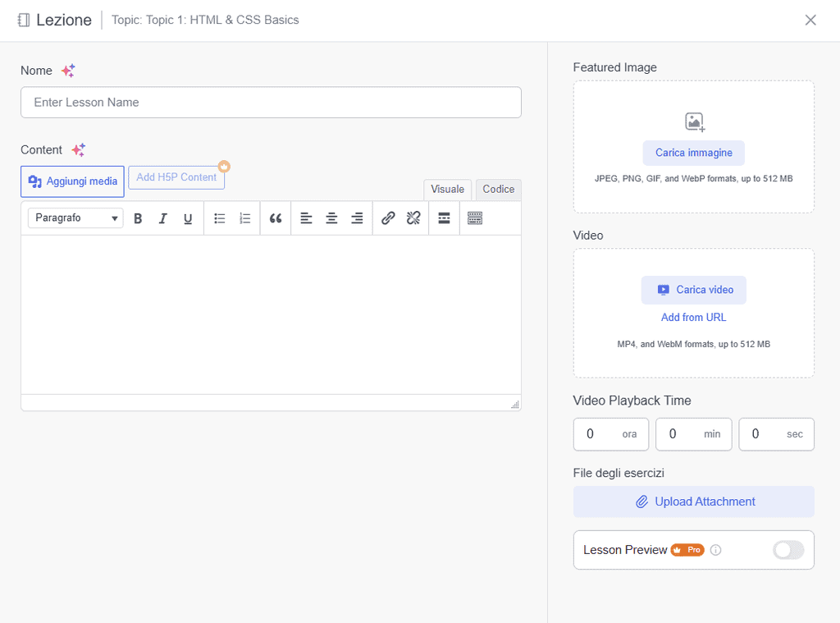Click the info icon next to Lesson Preview

(x=715, y=550)
